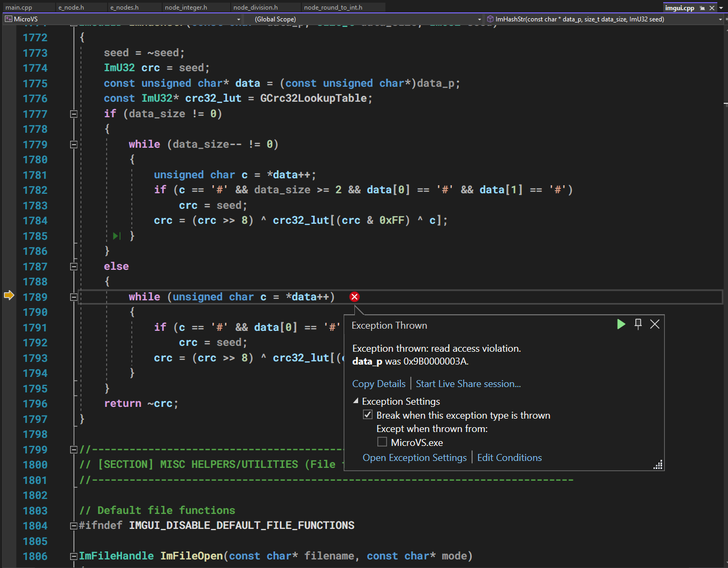Open the MicroVS scope dropdown arrow

click(238, 19)
